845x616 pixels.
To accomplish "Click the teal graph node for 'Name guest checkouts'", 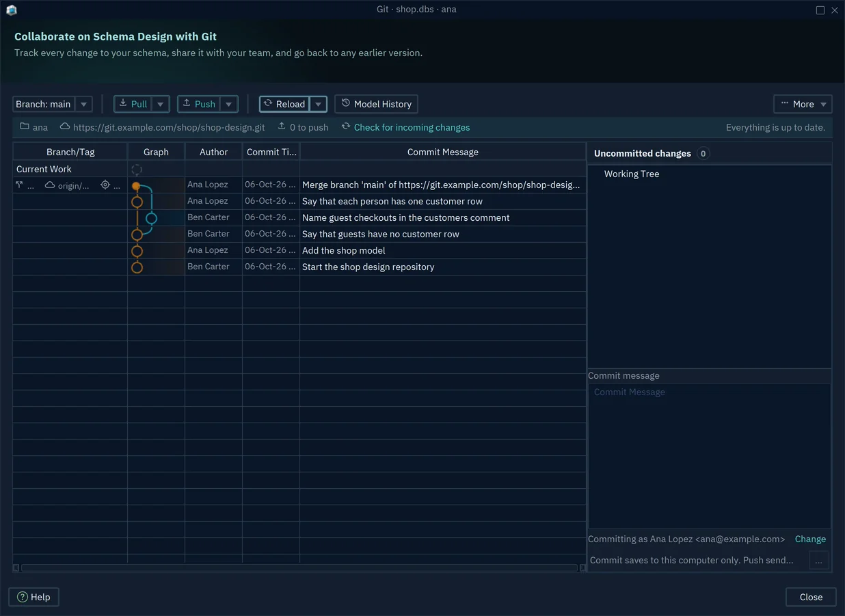I will pos(151,218).
